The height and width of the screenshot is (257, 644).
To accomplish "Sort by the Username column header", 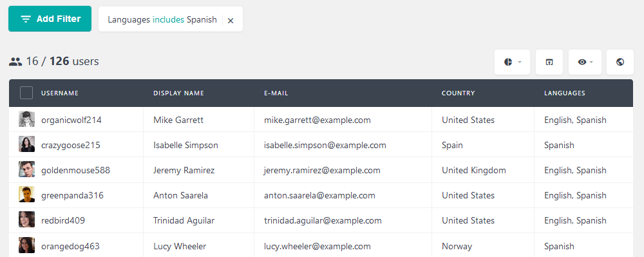I will pos(59,93).
